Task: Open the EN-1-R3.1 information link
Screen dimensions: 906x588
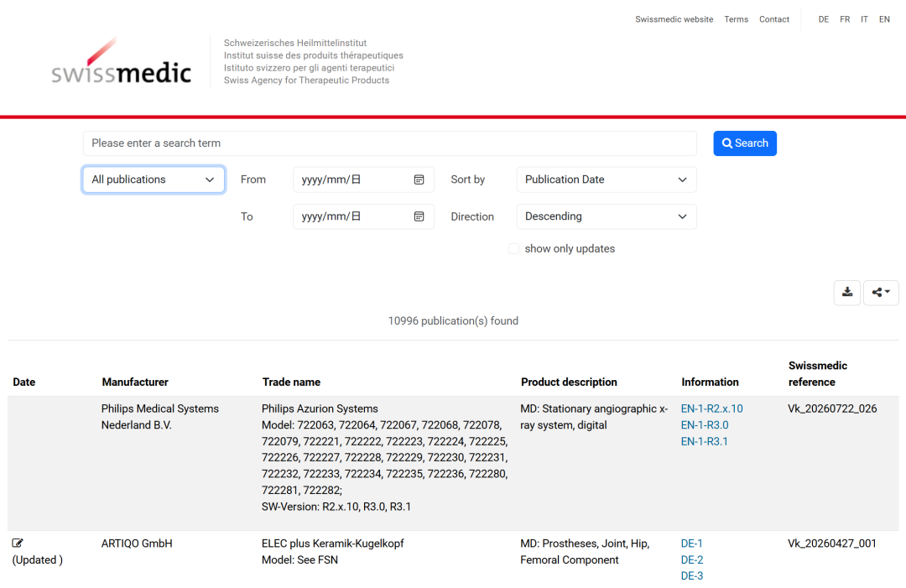Action: pos(705,441)
